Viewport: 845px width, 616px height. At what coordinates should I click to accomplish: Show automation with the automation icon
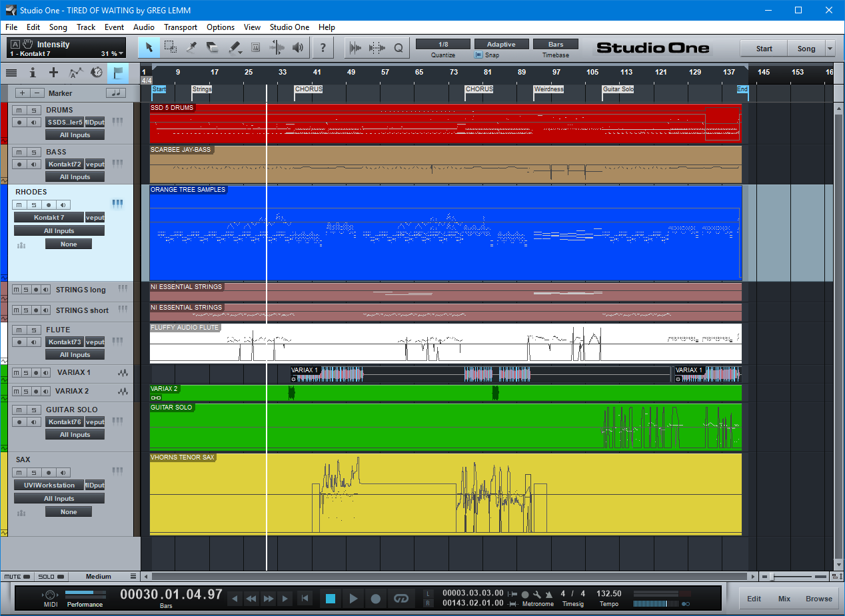[x=75, y=73]
